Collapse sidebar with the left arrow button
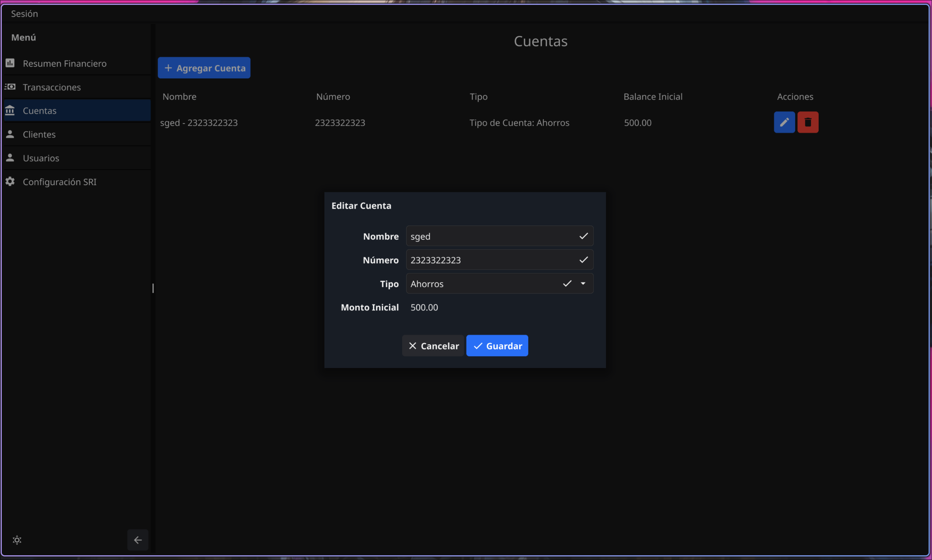This screenshot has width=932, height=560. pos(138,539)
